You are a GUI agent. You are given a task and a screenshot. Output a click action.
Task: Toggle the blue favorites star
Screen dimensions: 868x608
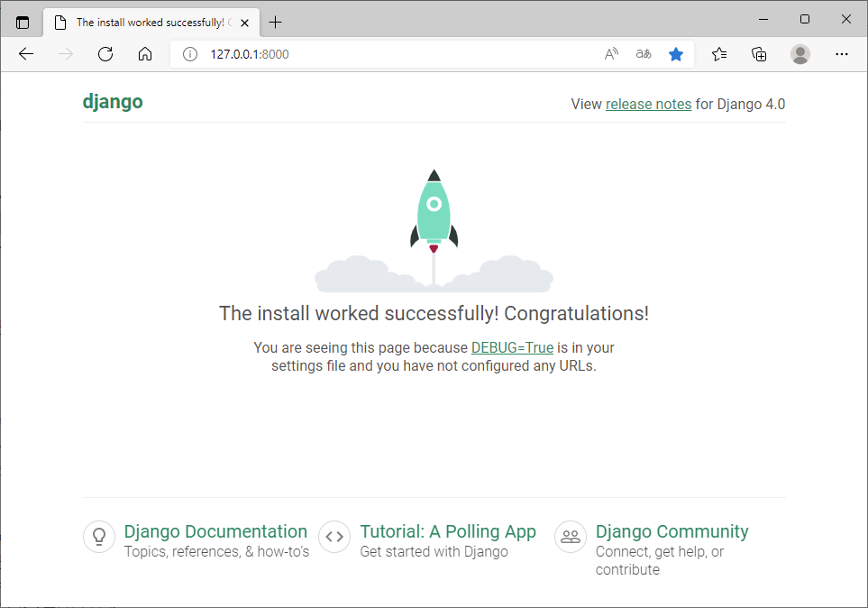tap(676, 54)
